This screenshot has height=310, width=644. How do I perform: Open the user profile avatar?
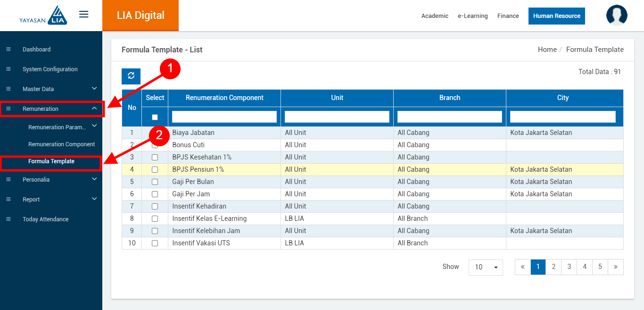616,16
